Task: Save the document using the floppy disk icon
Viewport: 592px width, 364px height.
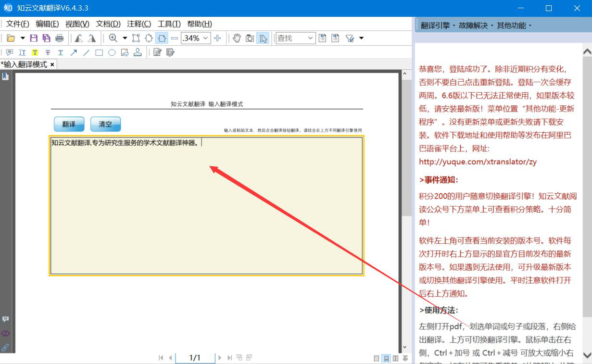Action: click(34, 38)
